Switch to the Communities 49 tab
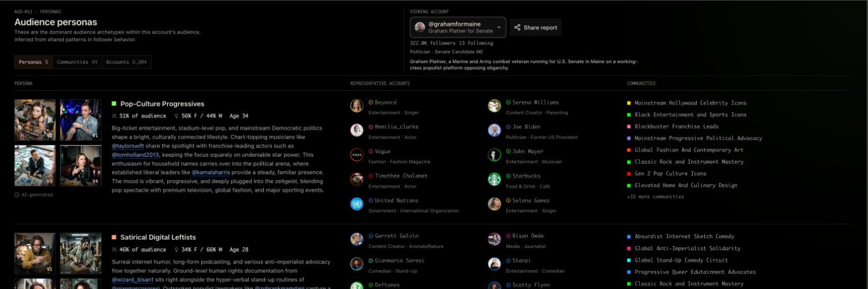 (77, 62)
